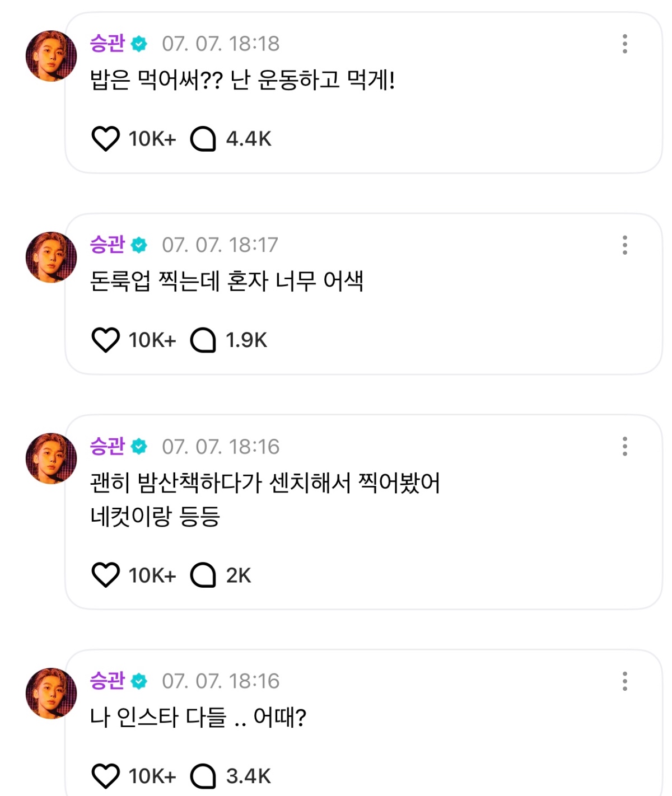The width and height of the screenshot is (672, 796).
Task: Like the post starting with 돈룩업
Action: (105, 340)
